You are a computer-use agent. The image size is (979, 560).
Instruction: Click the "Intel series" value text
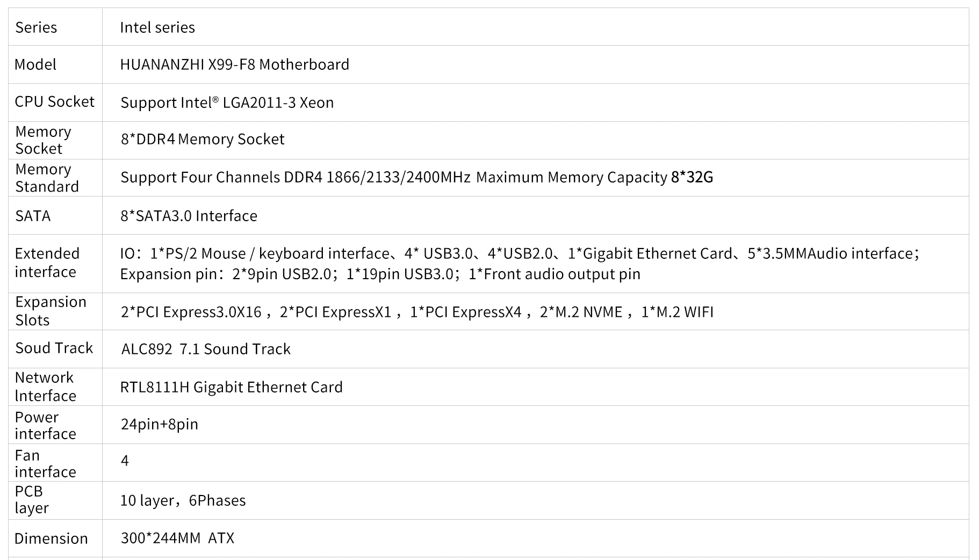tap(157, 27)
